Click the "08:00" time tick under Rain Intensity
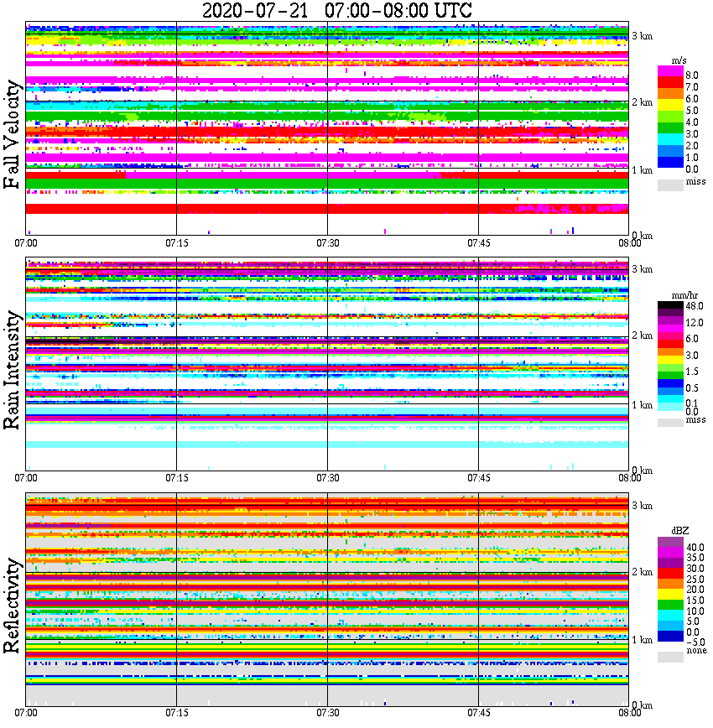 point(629,478)
